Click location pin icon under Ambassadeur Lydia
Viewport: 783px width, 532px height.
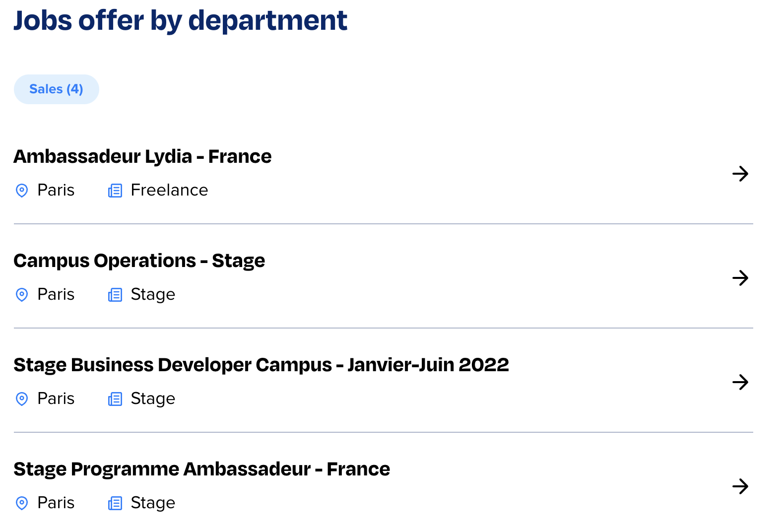pos(22,191)
